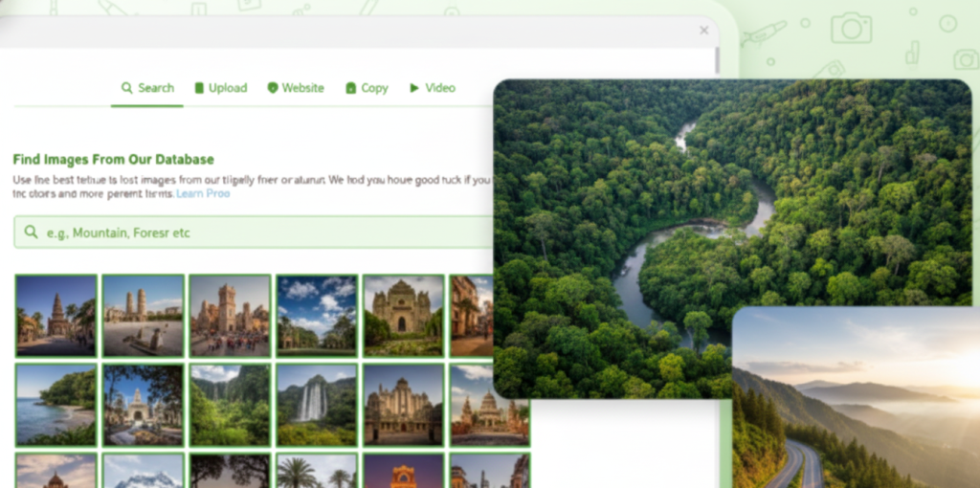Click the Video tab's play icon

click(x=414, y=88)
